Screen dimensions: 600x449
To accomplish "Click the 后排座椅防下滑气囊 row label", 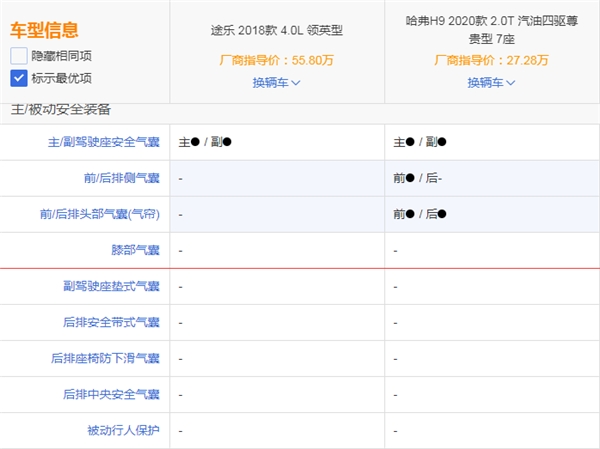I will [104, 359].
